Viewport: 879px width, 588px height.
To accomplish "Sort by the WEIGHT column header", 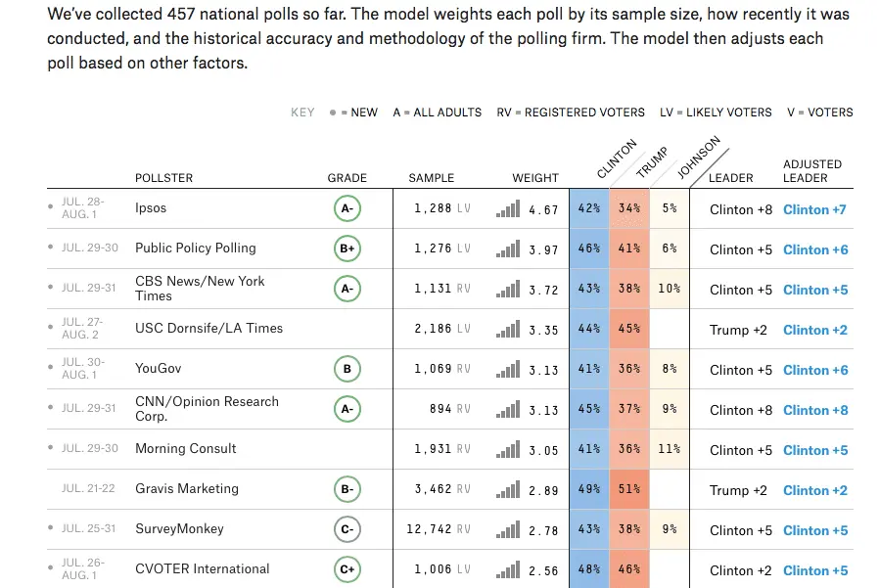I will coord(534,178).
